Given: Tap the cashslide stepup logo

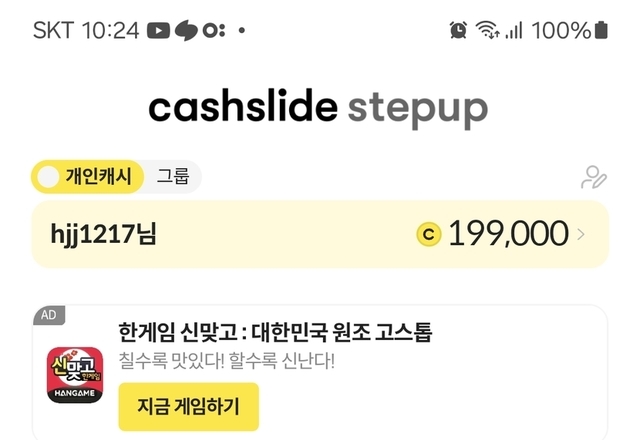Looking at the screenshot, I should point(318,108).
